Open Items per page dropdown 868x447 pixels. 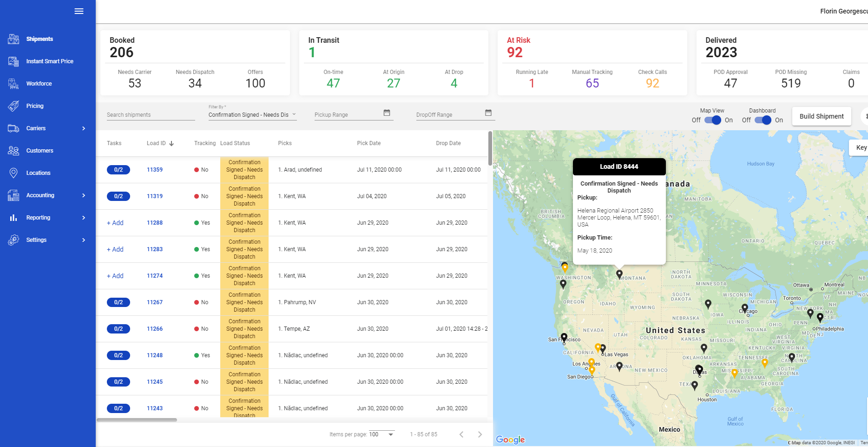(x=381, y=434)
